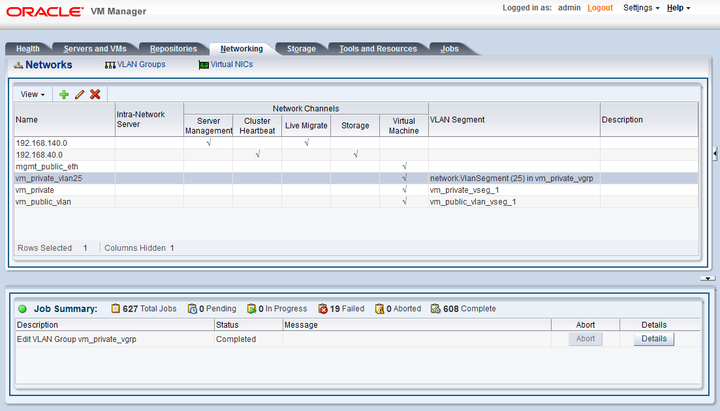
Task: Select the 192.168.40.0 network row
Action: coord(356,155)
